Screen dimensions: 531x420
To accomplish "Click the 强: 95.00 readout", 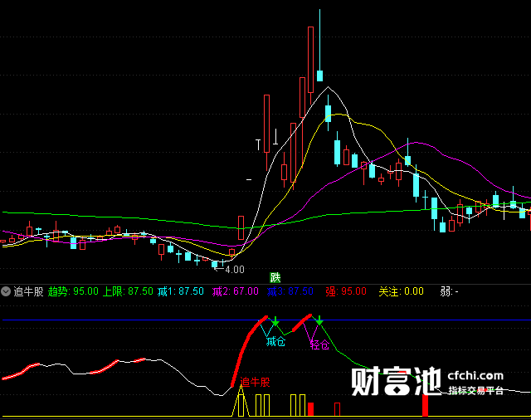I will 346,291.
